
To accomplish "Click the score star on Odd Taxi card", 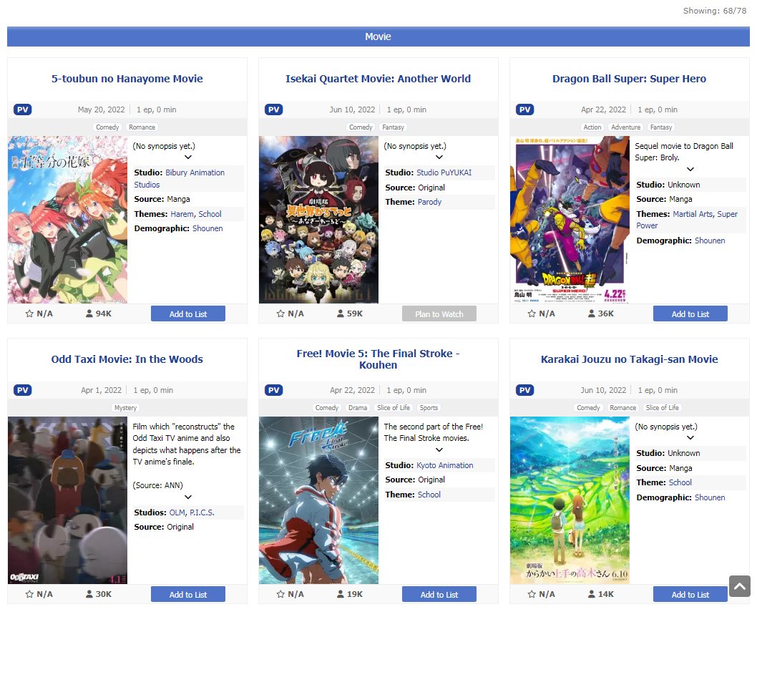I will pyautogui.click(x=29, y=594).
